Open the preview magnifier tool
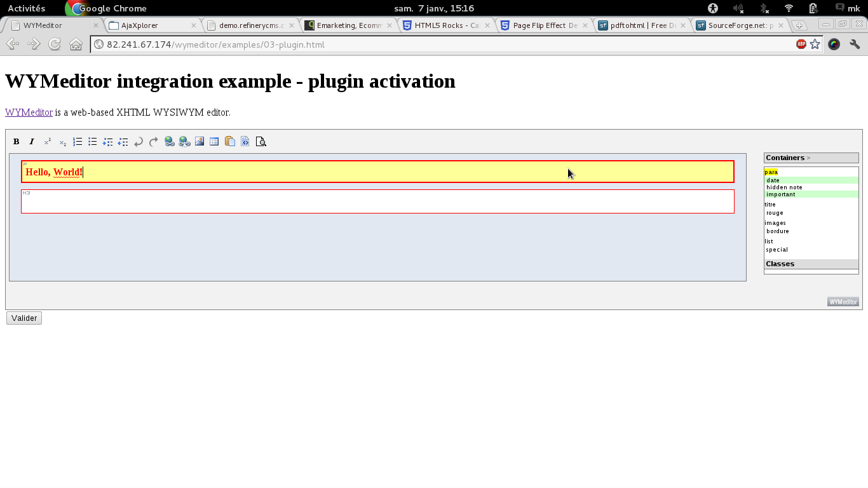This screenshot has height=488, width=868. (261, 142)
